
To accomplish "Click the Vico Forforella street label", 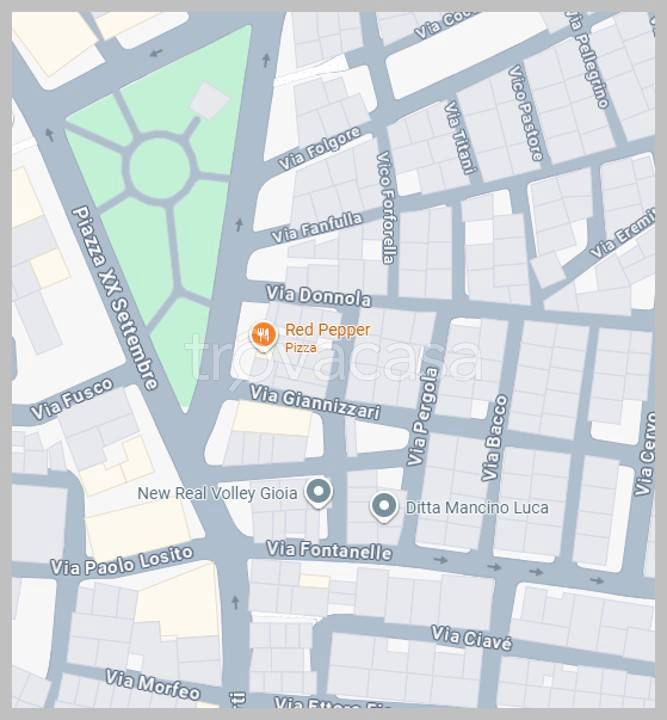I will (386, 208).
